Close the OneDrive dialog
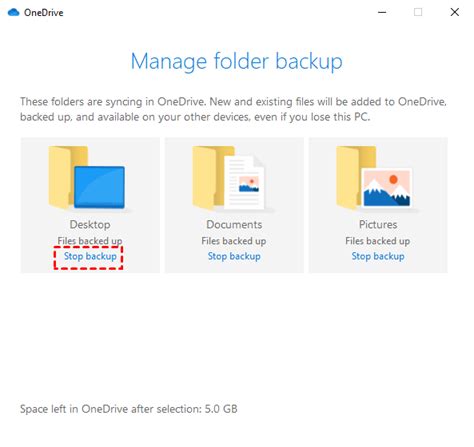The height and width of the screenshot is (447, 474). coord(455,12)
